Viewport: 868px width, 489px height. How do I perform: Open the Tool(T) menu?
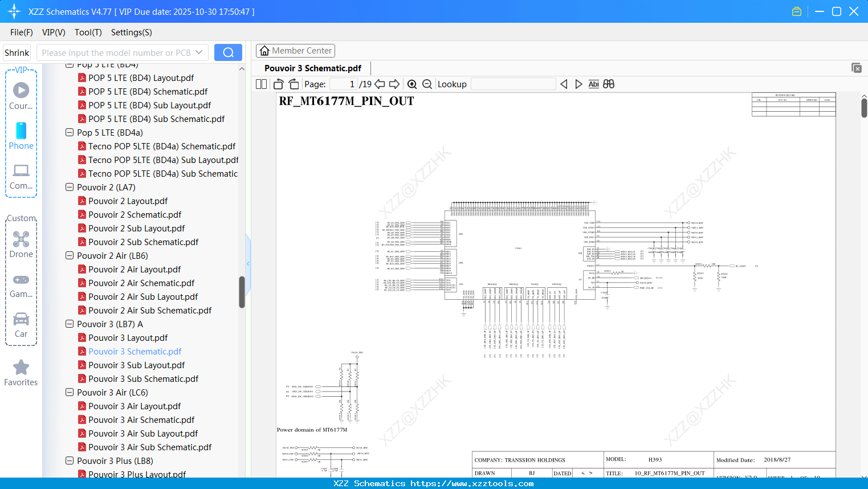[x=88, y=32]
